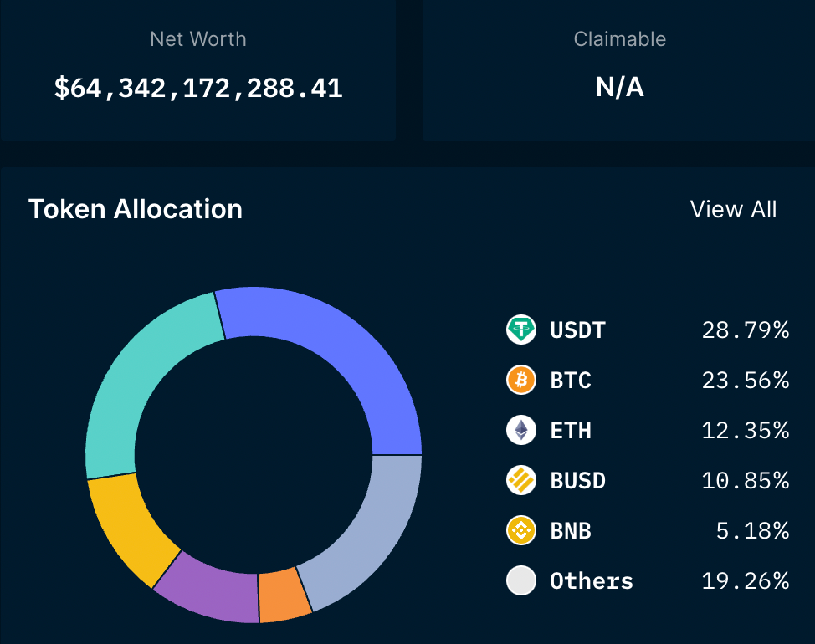Click the green Tether logo circle
The width and height of the screenshot is (815, 644).
[520, 330]
